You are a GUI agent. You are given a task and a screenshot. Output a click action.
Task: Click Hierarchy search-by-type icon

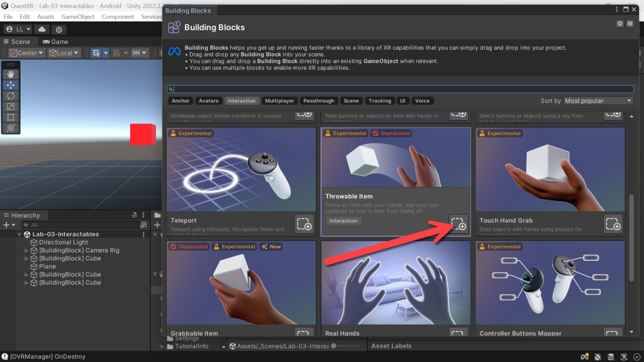coord(143,225)
